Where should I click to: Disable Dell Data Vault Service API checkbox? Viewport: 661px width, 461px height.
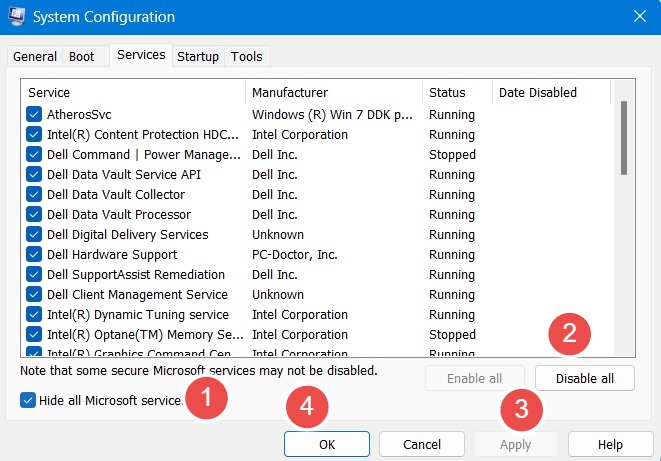click(x=34, y=174)
